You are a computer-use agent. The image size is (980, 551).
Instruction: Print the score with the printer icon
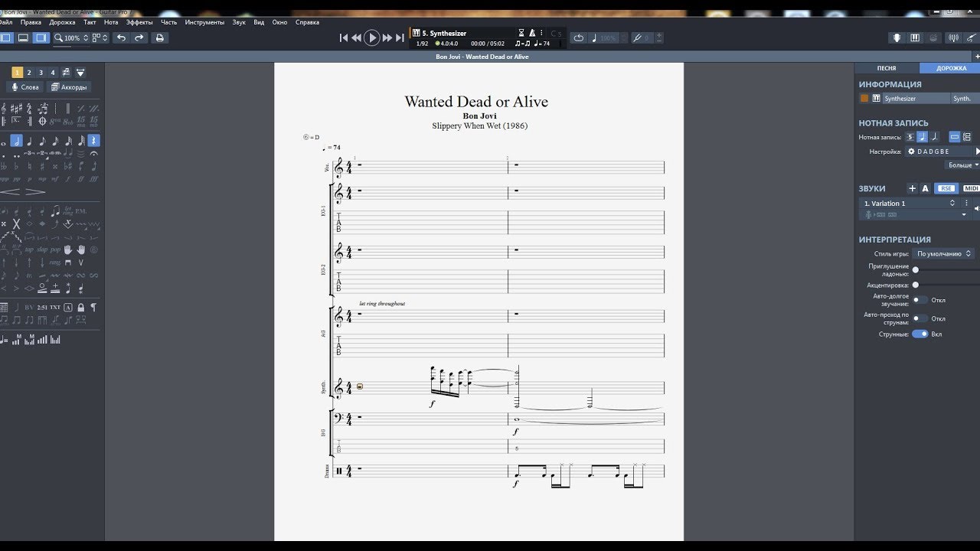[160, 37]
